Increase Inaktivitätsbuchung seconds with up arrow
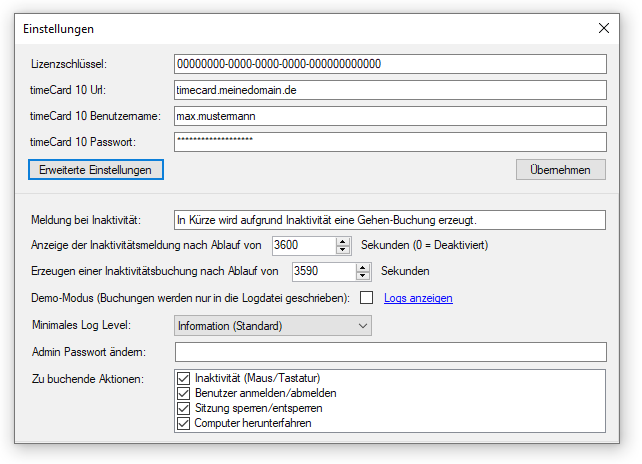Viewport: 642px width, 464px height. (x=363, y=267)
